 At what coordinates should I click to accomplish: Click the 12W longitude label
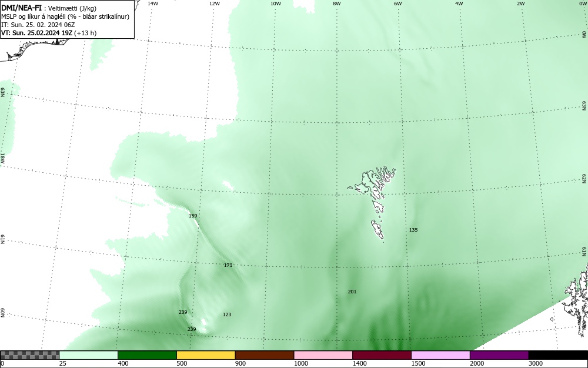215,4
